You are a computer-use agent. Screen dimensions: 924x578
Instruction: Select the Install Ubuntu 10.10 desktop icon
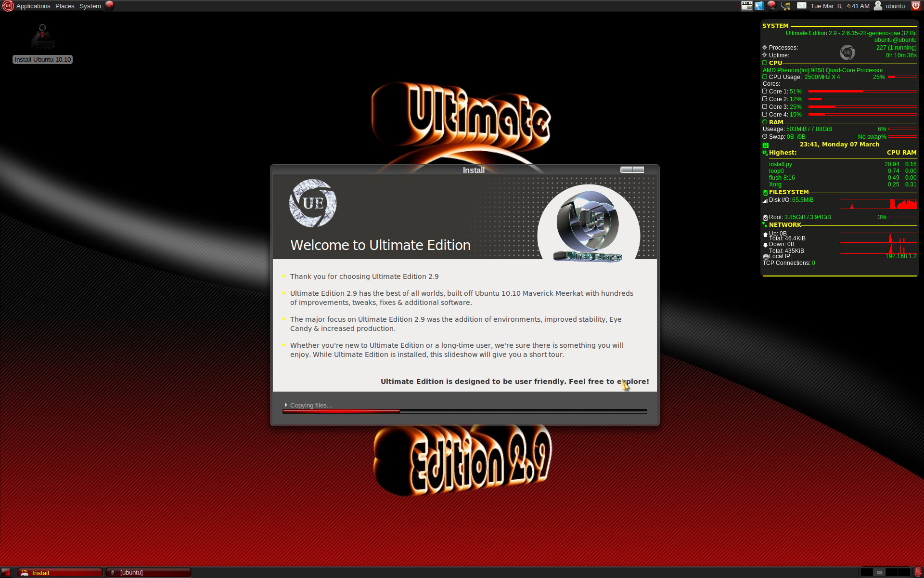coord(42,43)
